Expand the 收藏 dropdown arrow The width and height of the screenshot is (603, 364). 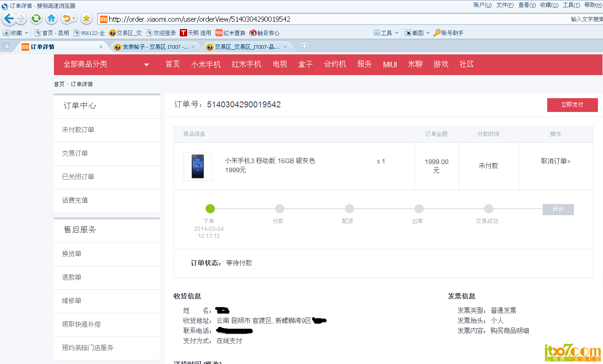[x=26, y=33]
